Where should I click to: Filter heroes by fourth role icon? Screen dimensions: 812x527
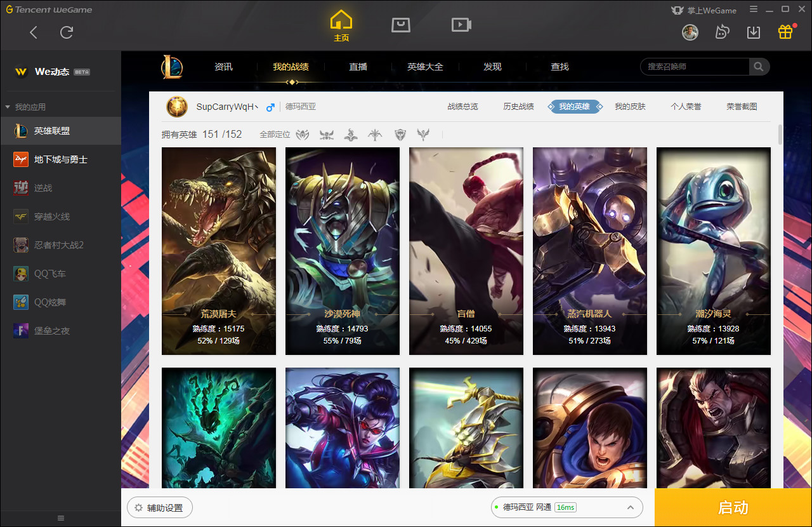coord(376,135)
